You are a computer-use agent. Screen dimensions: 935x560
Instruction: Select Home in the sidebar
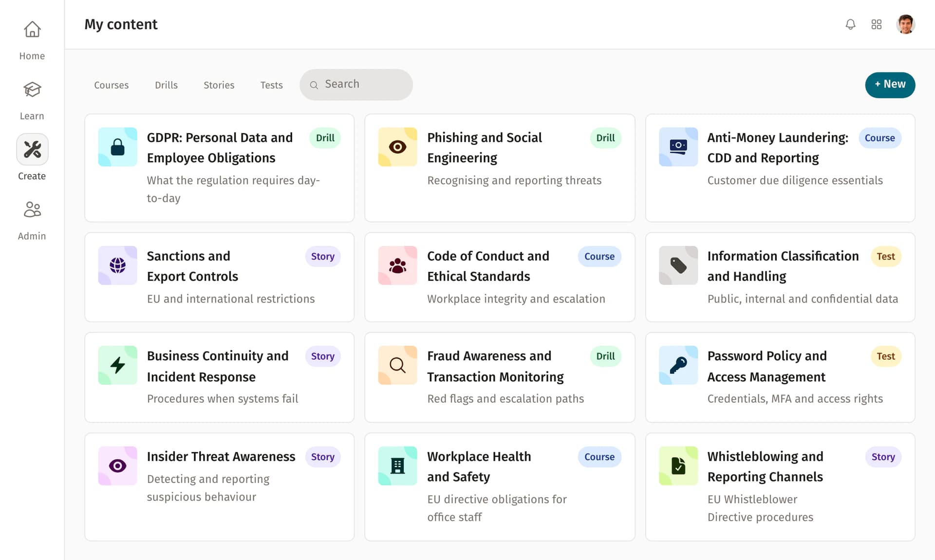(x=32, y=39)
